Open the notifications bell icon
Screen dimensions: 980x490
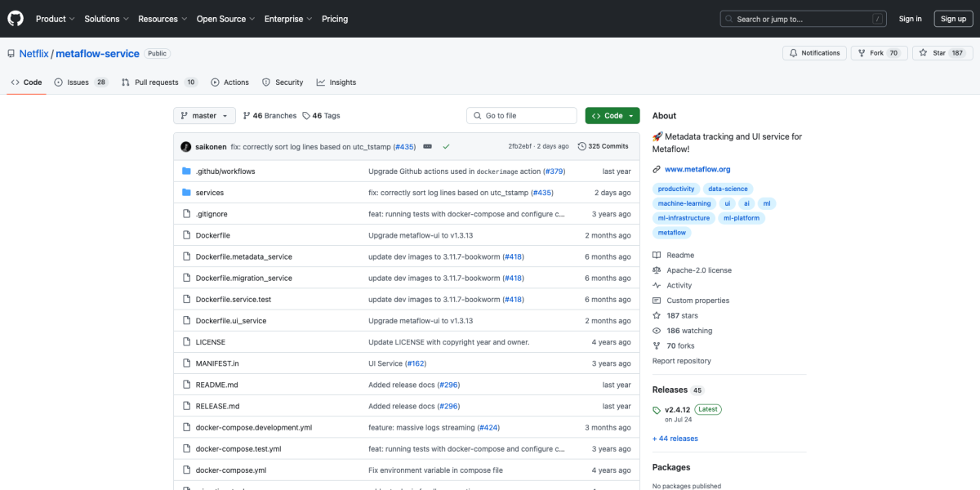pyautogui.click(x=793, y=52)
